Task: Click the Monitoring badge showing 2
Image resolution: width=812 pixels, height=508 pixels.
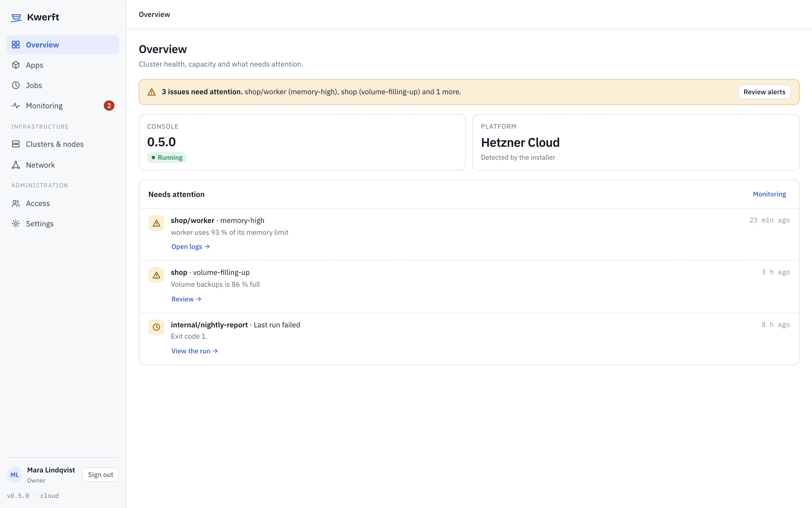Action: click(x=109, y=106)
